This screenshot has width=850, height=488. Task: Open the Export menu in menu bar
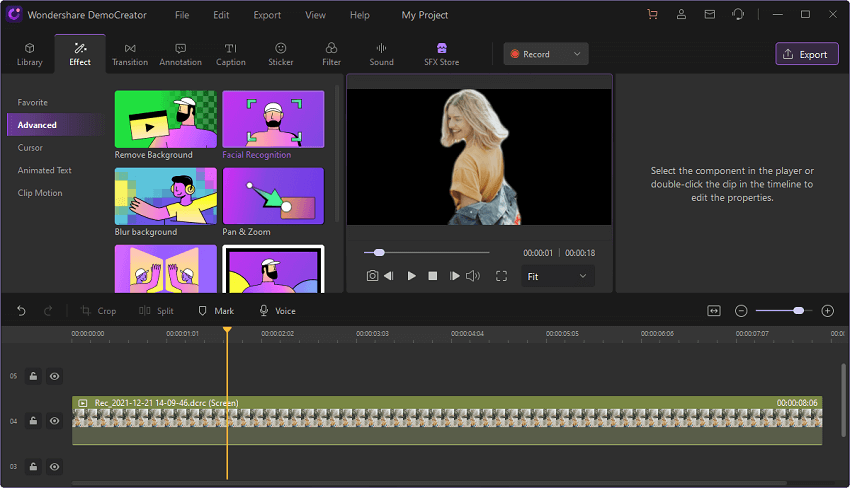click(x=267, y=15)
